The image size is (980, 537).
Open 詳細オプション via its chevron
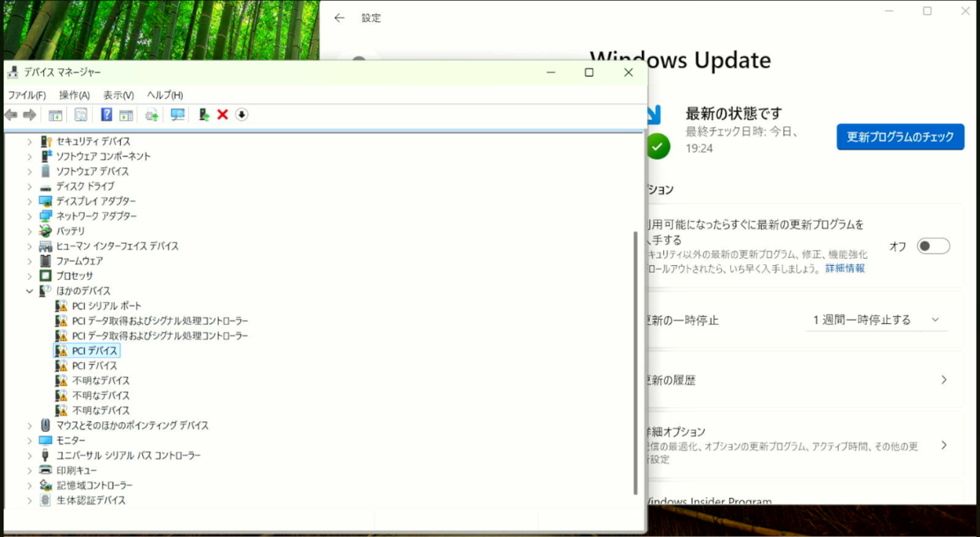click(x=944, y=446)
